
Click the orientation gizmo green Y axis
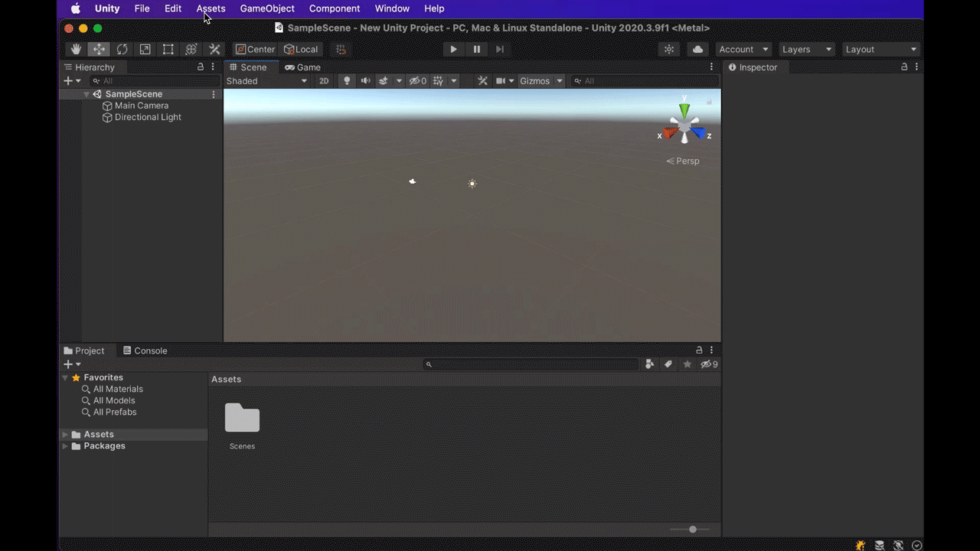684,109
